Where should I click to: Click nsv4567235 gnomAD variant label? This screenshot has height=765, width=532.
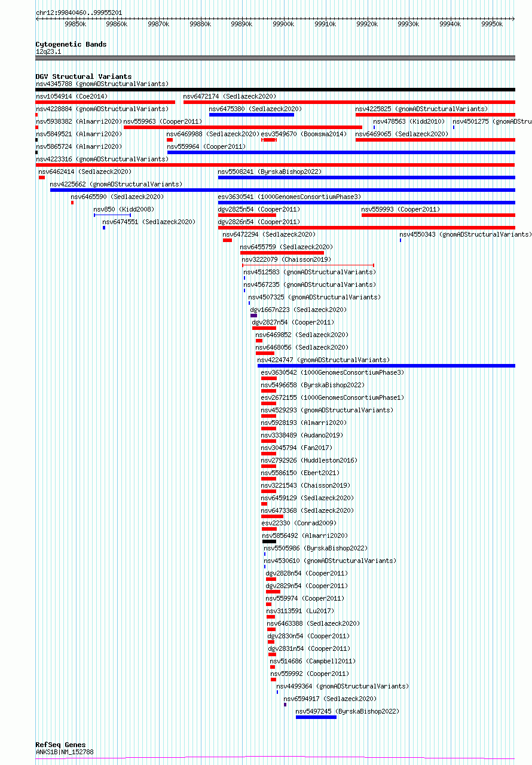310,284
